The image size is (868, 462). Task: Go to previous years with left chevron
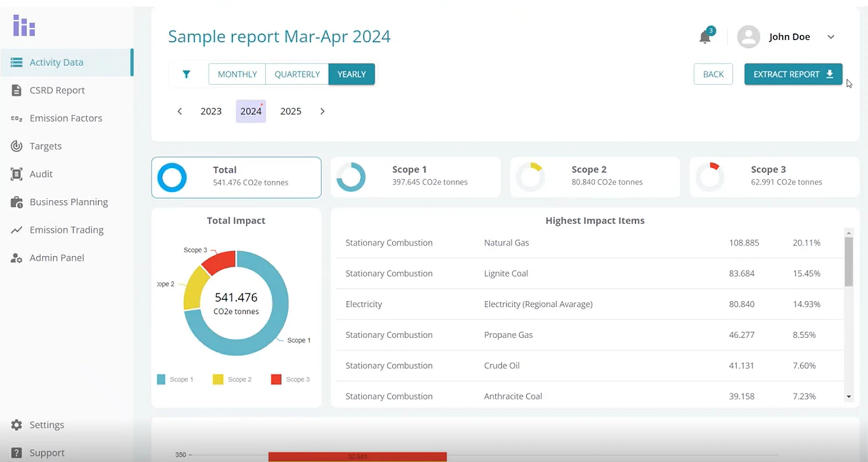click(x=180, y=111)
